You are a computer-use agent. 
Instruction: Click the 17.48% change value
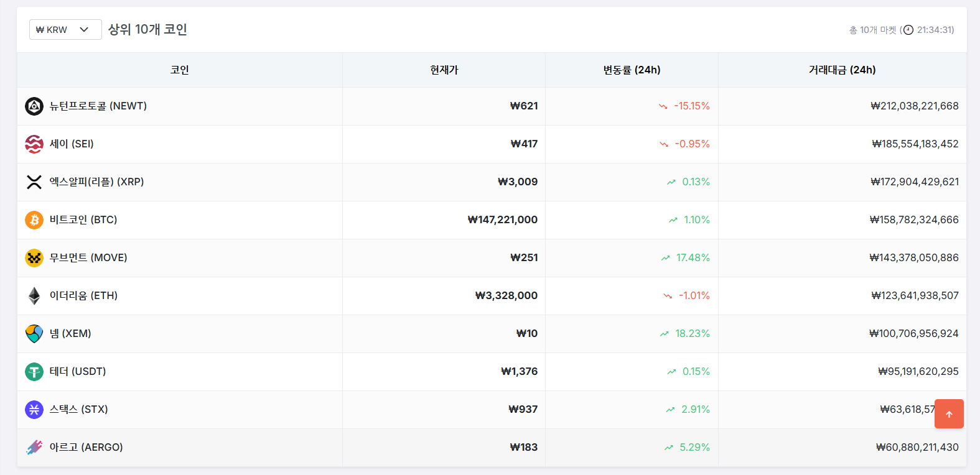pos(693,258)
